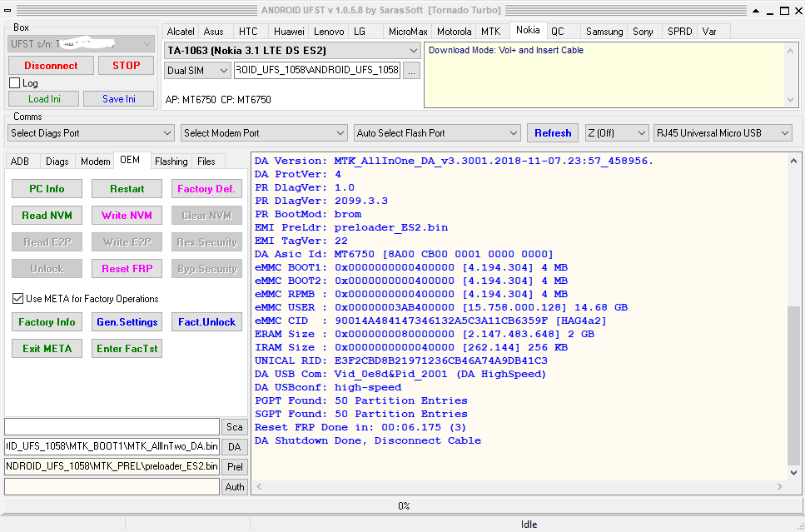
Task: Click the Exit META button
Action: pyautogui.click(x=47, y=349)
